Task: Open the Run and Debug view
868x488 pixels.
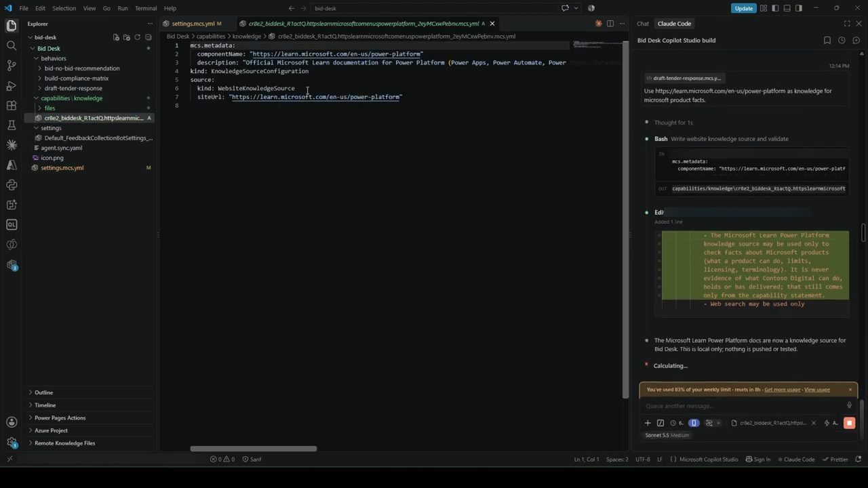Action: click(x=12, y=85)
